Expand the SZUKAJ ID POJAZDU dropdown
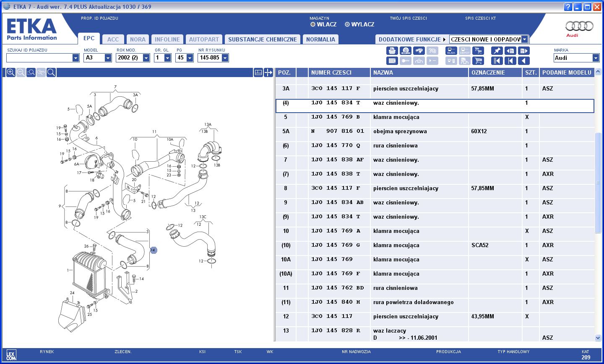The width and height of the screenshot is (604, 364). [75, 58]
